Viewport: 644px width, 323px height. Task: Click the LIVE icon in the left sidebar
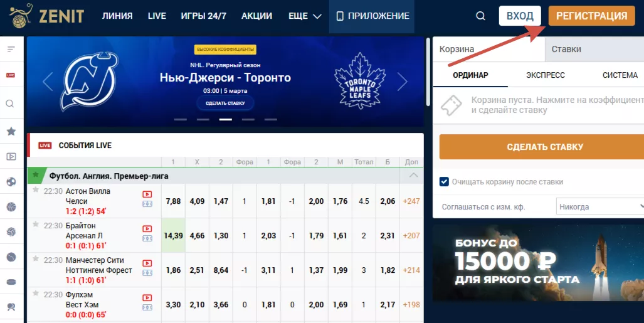coord(11,75)
